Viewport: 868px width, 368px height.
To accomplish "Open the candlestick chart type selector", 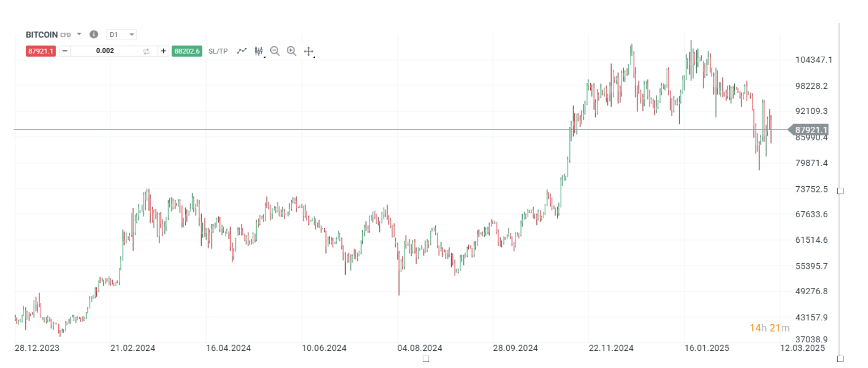I will pos(259,51).
